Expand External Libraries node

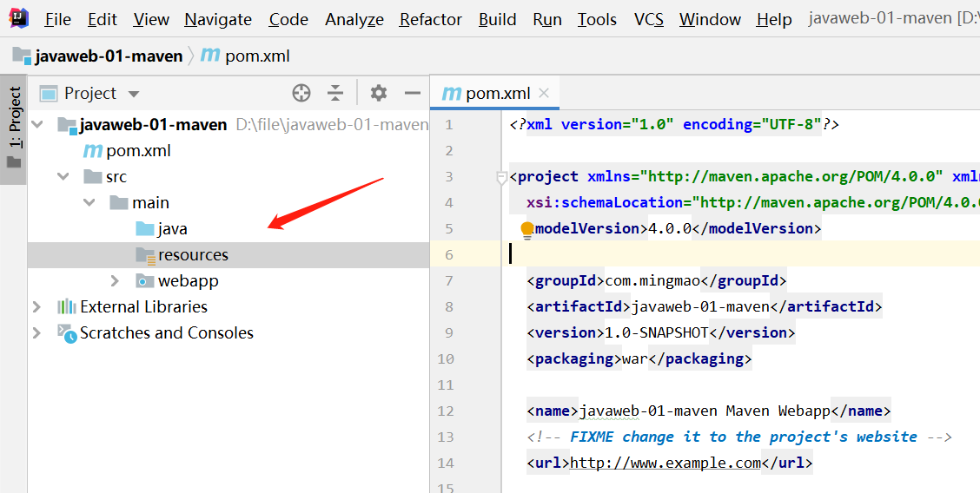36,307
